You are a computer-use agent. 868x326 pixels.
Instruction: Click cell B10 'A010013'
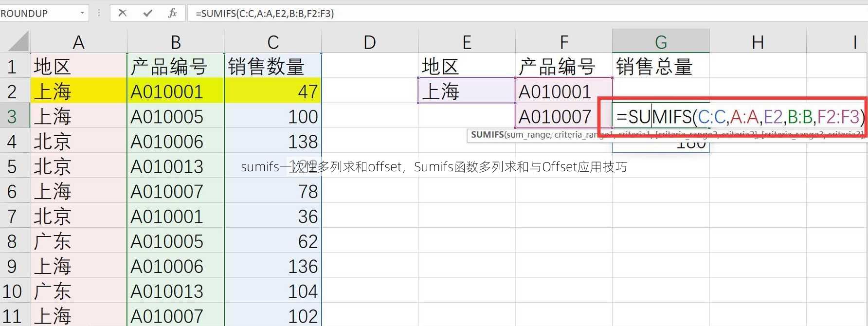[x=176, y=291]
